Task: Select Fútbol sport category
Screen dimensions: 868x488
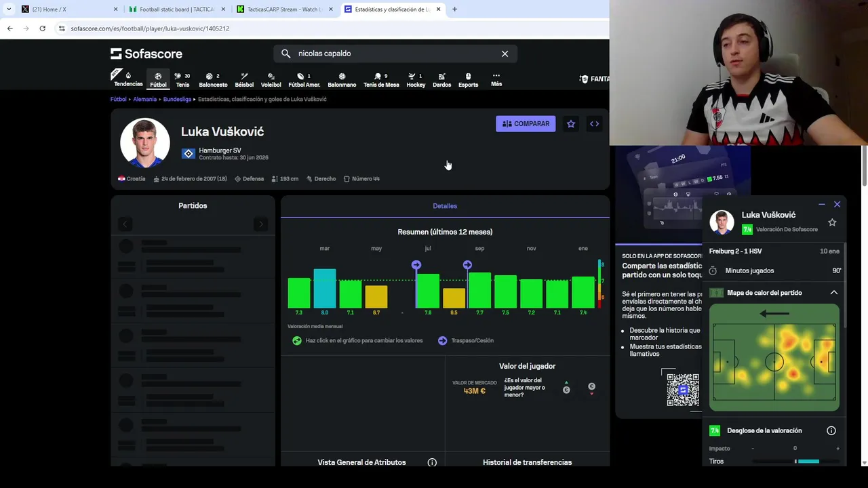Action: 158,79
